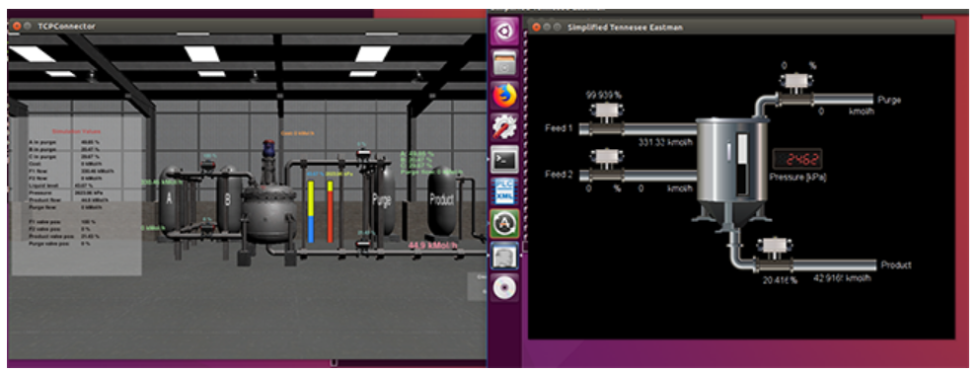
Task: Open System Settings wrench-and-gear dock icon
Action: [x=504, y=127]
